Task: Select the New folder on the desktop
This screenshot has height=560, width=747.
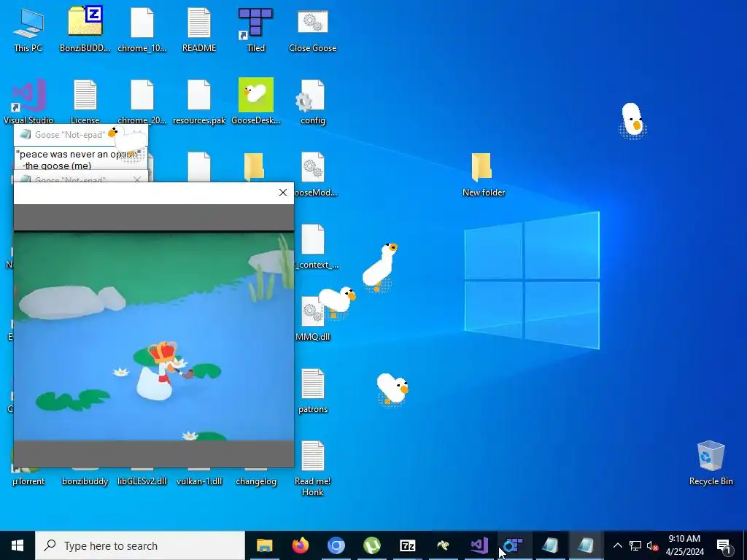Action: pyautogui.click(x=483, y=174)
